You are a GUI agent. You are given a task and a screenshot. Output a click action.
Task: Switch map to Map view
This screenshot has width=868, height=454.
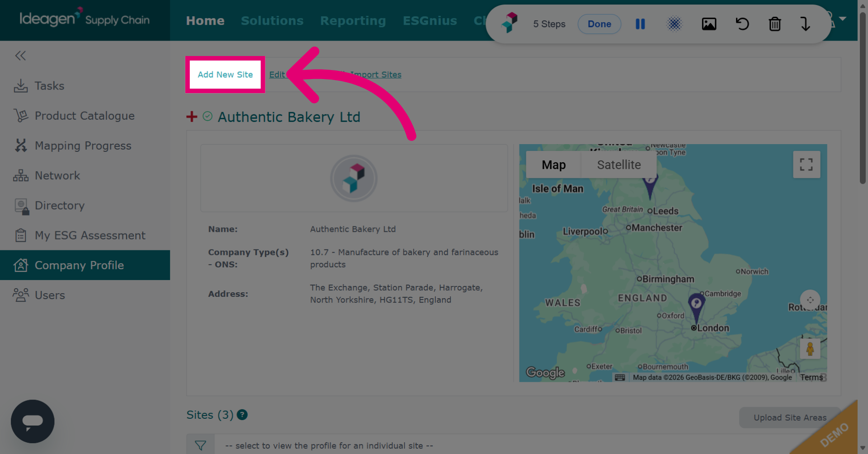tap(554, 165)
